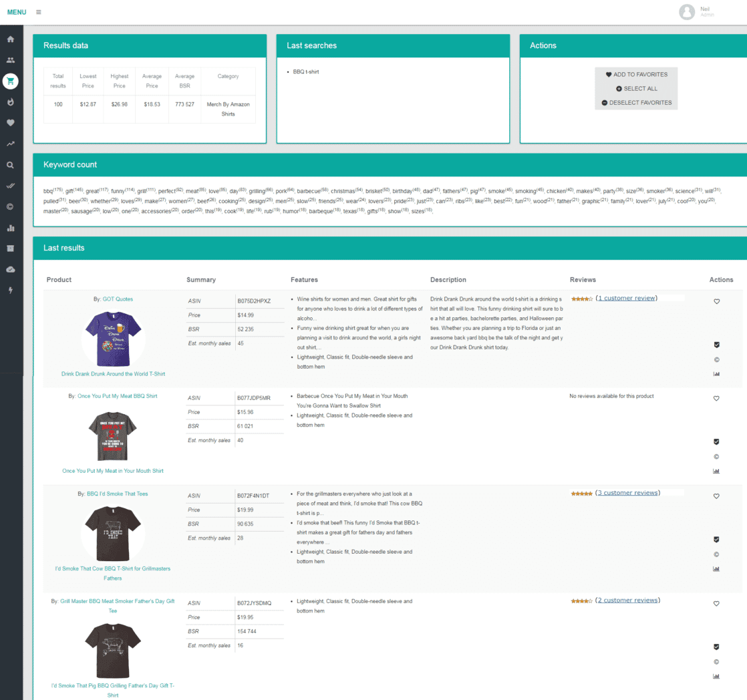Open Drink Drank Drunk Around the World T-Shirt title
The height and width of the screenshot is (700, 747).
[x=114, y=374]
